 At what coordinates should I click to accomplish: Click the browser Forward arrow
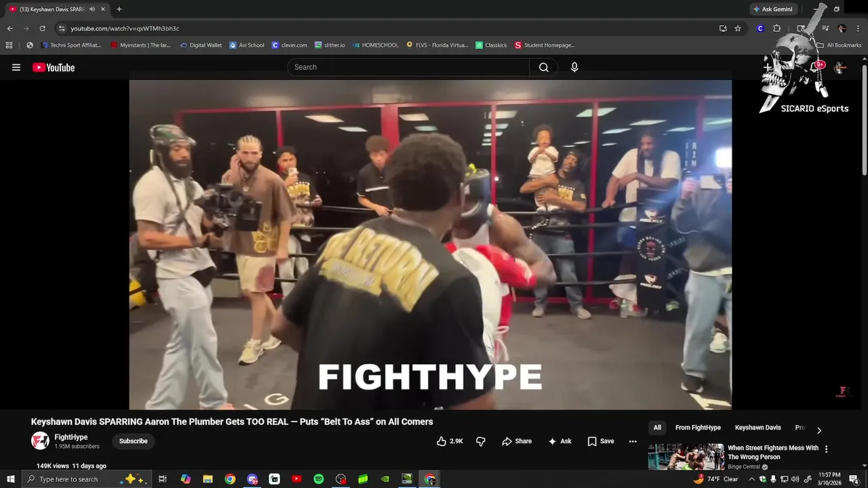(26, 28)
